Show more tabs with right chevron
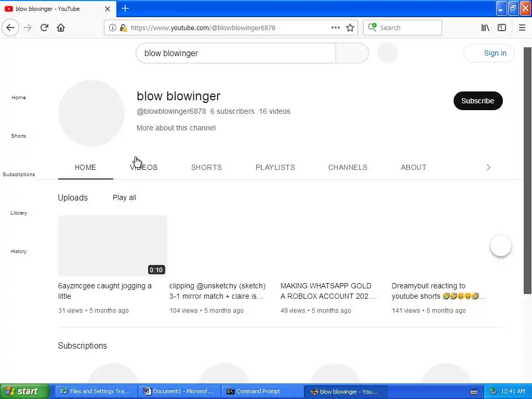This screenshot has width=532, height=399. 488,167
